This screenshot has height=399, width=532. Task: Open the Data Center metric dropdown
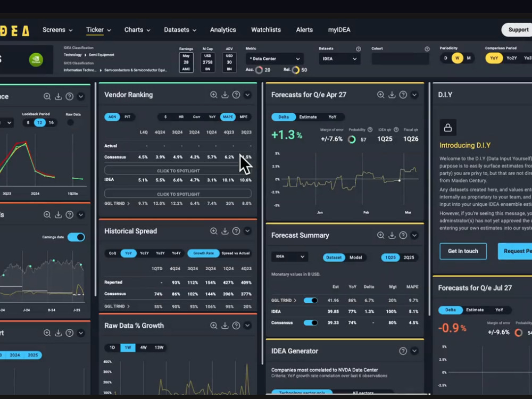pos(275,59)
